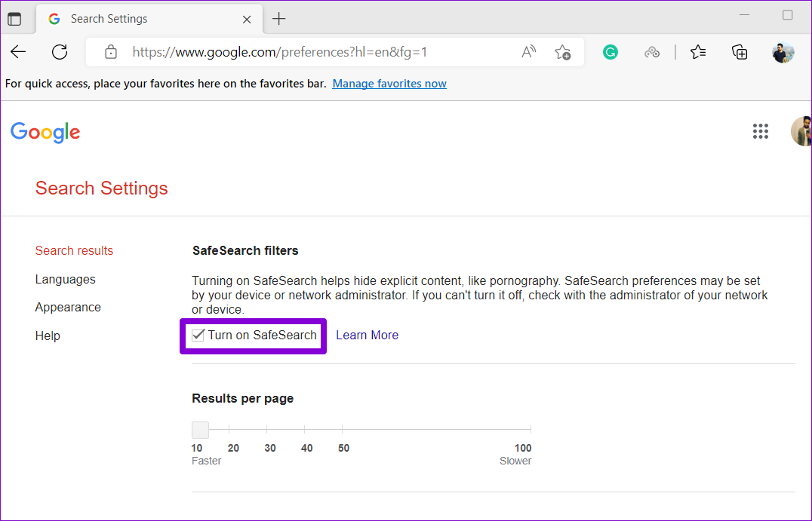812x521 pixels.
Task: Click the results per page slider handle
Action: point(201,430)
